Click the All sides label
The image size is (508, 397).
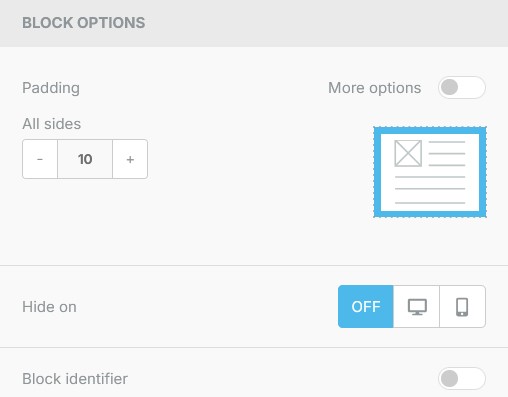(x=52, y=124)
